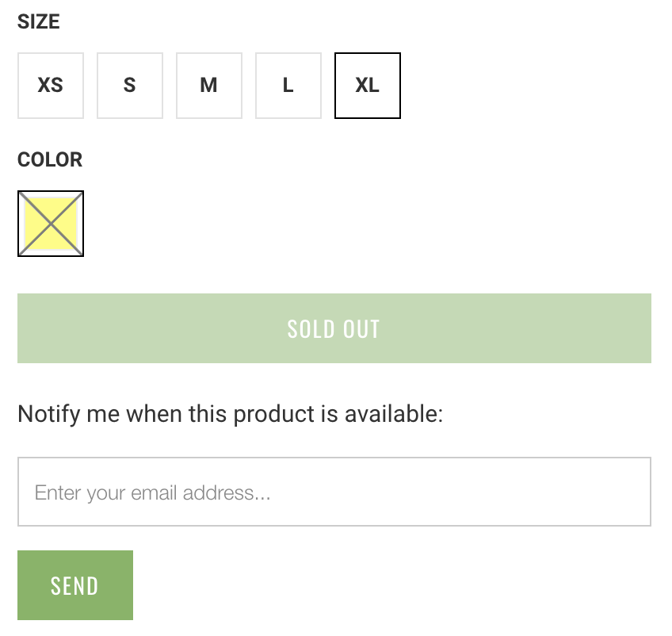The width and height of the screenshot is (672, 636).
Task: Select the XL size box
Action: (x=368, y=86)
